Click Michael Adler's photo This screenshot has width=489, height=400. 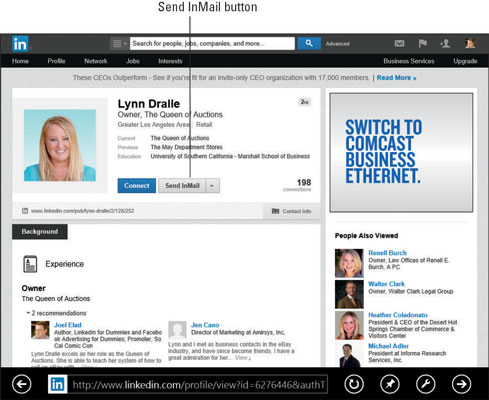(x=349, y=355)
